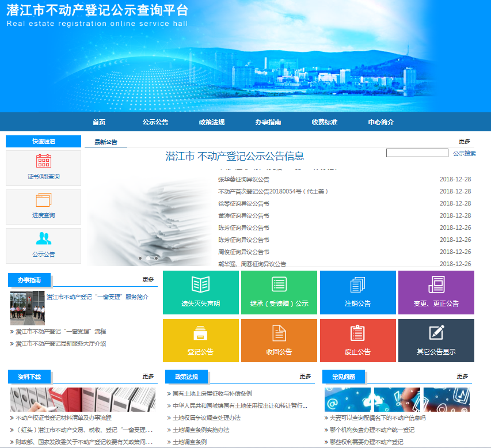491x448 pixels.
Task: Focus the announcement search input field
Action: 417,153
